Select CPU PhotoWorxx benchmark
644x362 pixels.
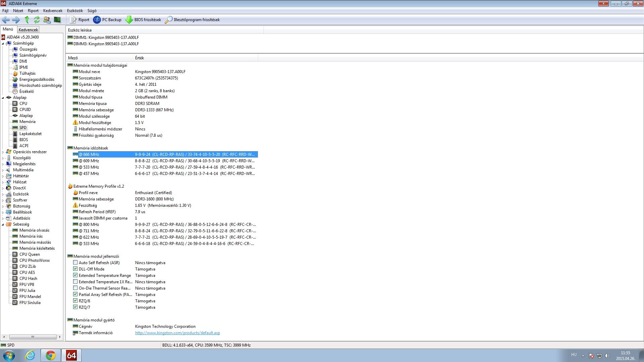pyautogui.click(x=34, y=260)
